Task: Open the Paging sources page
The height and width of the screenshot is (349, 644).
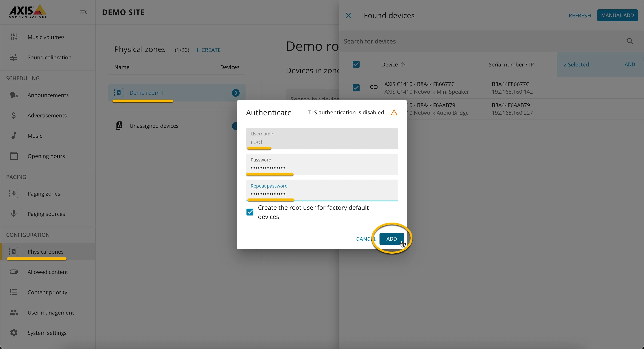Action: click(x=46, y=214)
